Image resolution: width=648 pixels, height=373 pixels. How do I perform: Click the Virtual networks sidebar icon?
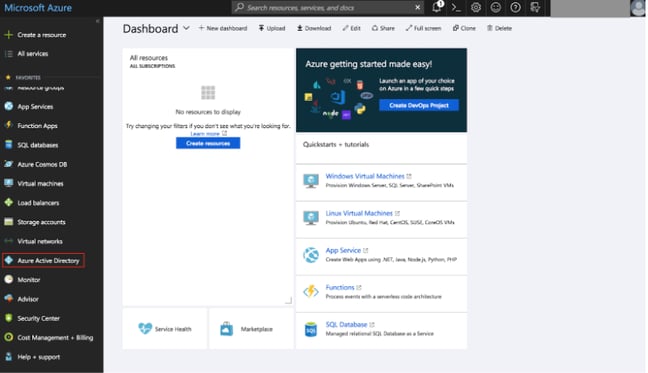point(9,241)
